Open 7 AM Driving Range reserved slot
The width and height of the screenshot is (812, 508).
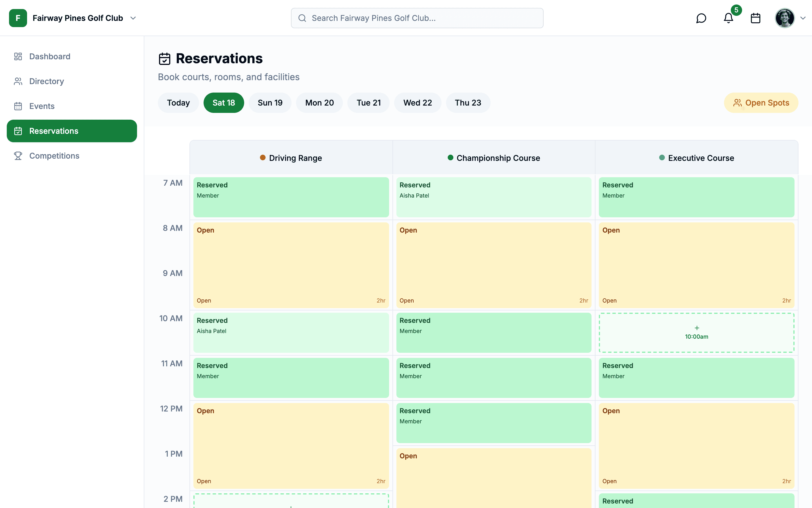(291, 197)
